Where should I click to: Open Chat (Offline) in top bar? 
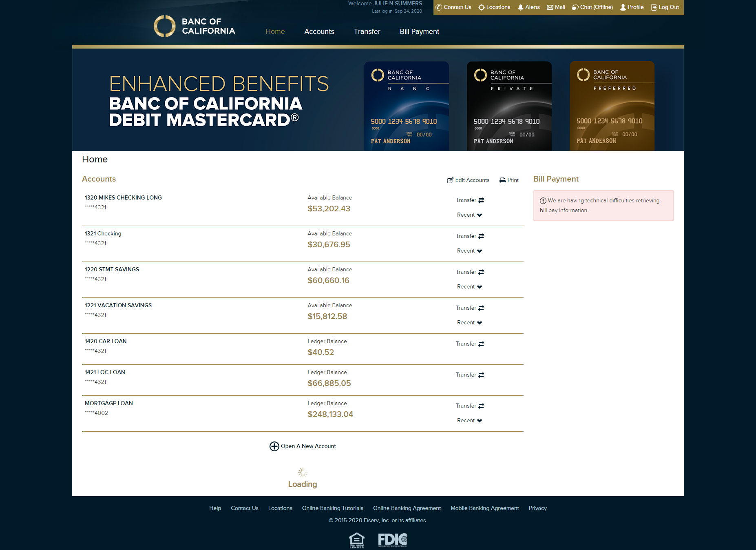tap(592, 7)
